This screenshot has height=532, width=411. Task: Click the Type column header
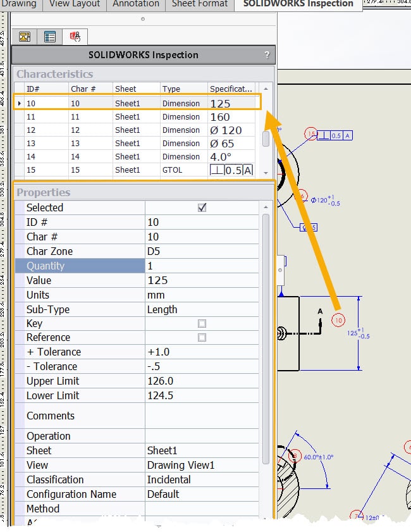(184, 89)
